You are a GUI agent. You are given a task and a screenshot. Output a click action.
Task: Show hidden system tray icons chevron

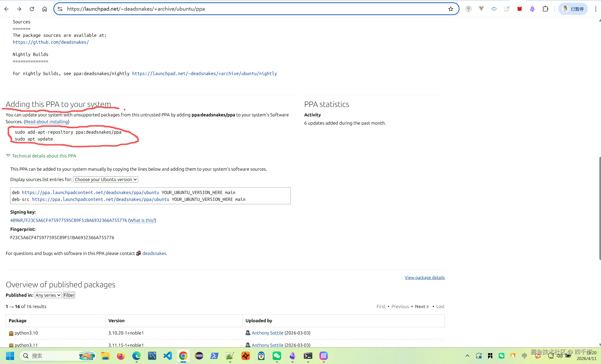467,356
